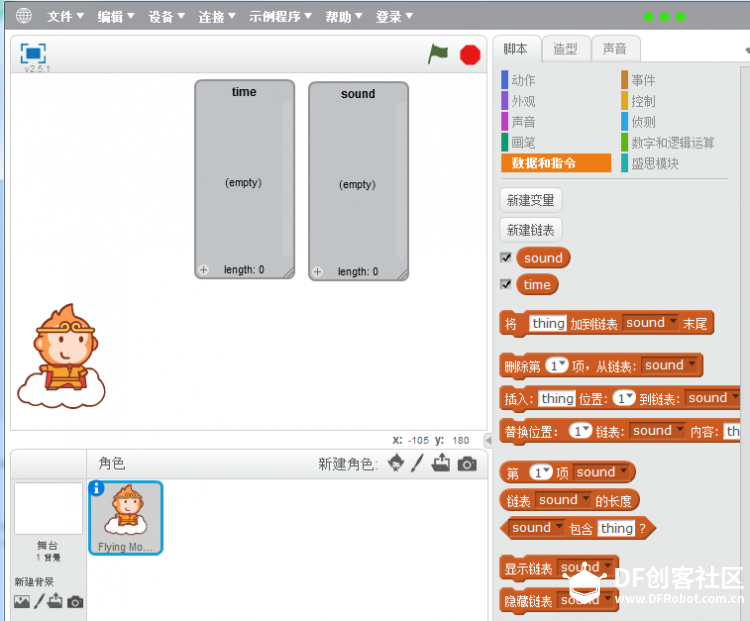Toggle the time list visibility checkbox

click(x=506, y=284)
